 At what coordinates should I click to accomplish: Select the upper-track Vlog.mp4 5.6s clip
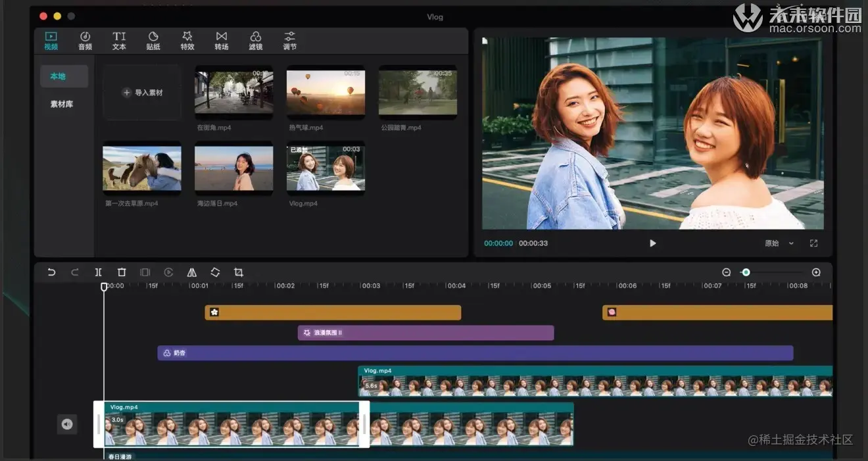tap(596, 381)
